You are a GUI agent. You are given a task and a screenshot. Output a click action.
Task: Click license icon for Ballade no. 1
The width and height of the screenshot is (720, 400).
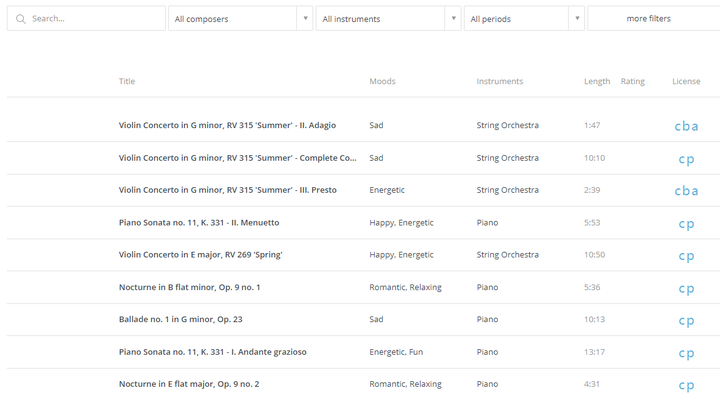[686, 321]
